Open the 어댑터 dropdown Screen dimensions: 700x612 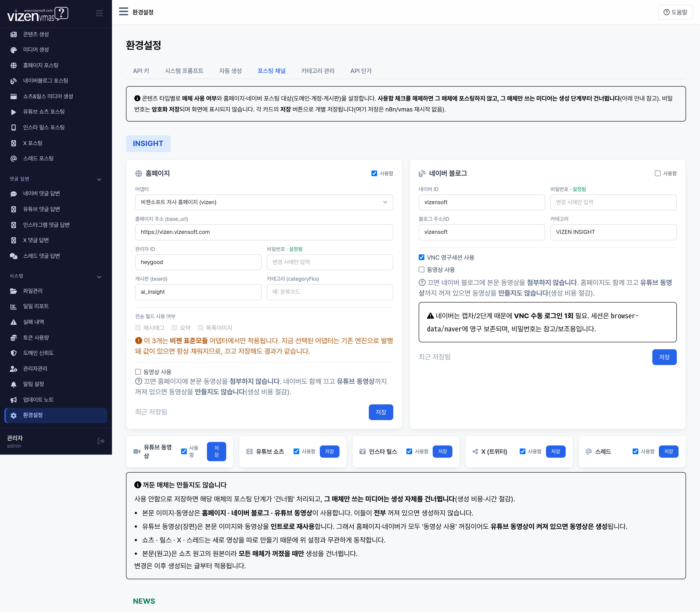[x=264, y=202]
